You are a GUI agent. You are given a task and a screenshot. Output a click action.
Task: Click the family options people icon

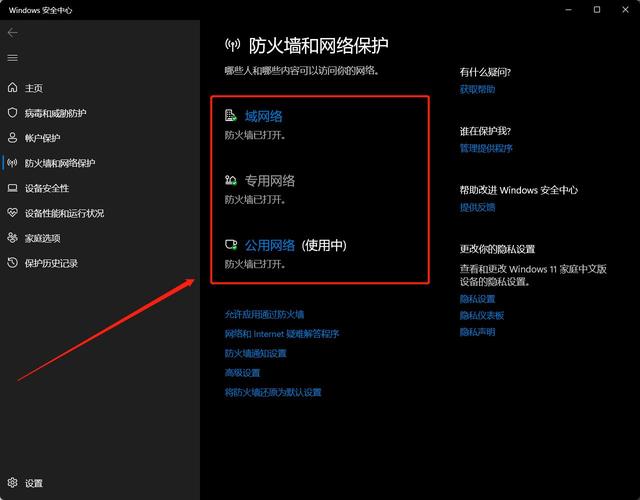click(13, 238)
